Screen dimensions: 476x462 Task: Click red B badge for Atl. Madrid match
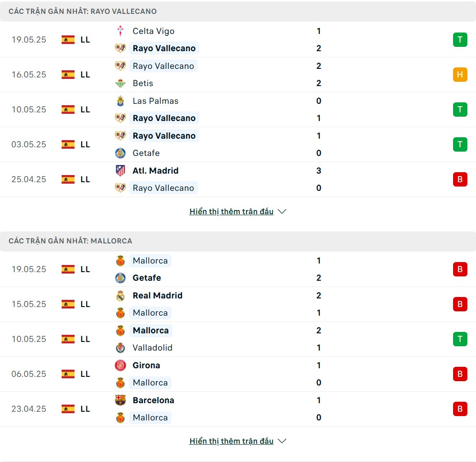click(460, 179)
